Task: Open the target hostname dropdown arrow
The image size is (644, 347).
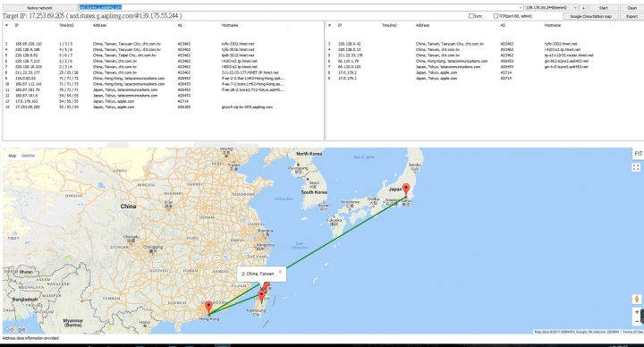Action: point(521,7)
